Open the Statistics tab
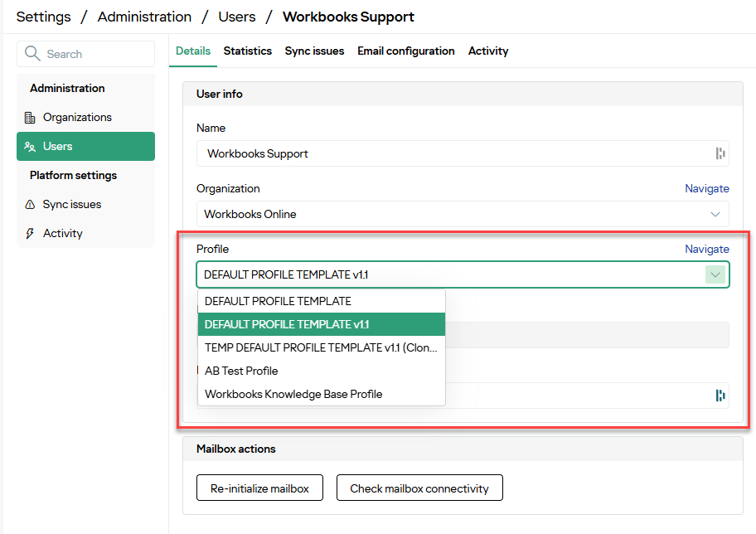756x534 pixels. click(247, 51)
